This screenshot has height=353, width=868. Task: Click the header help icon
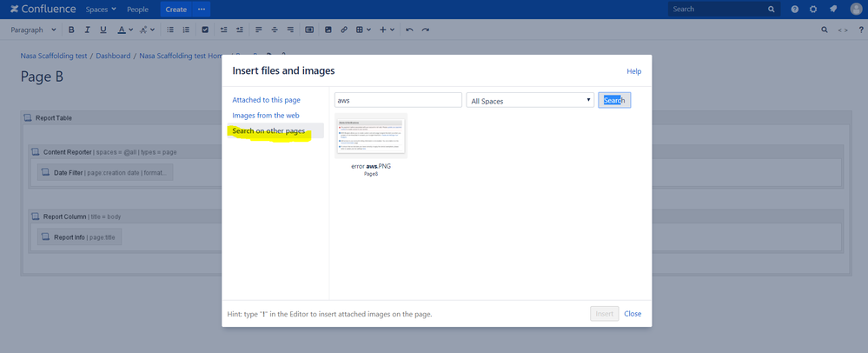[x=795, y=10]
